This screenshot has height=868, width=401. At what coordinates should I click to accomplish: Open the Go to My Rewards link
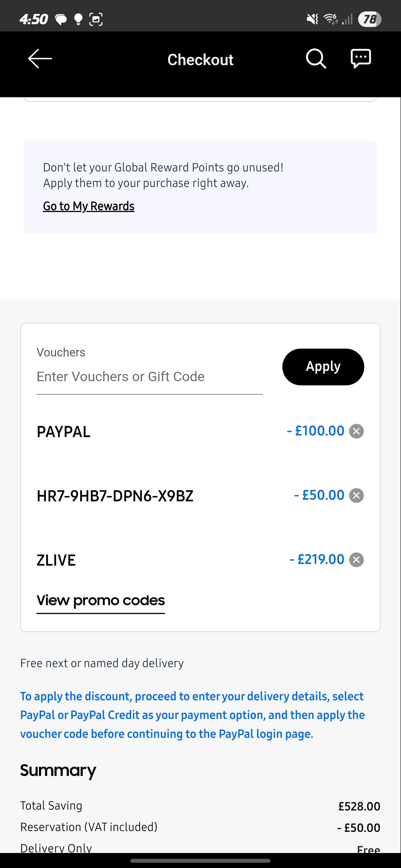89,206
